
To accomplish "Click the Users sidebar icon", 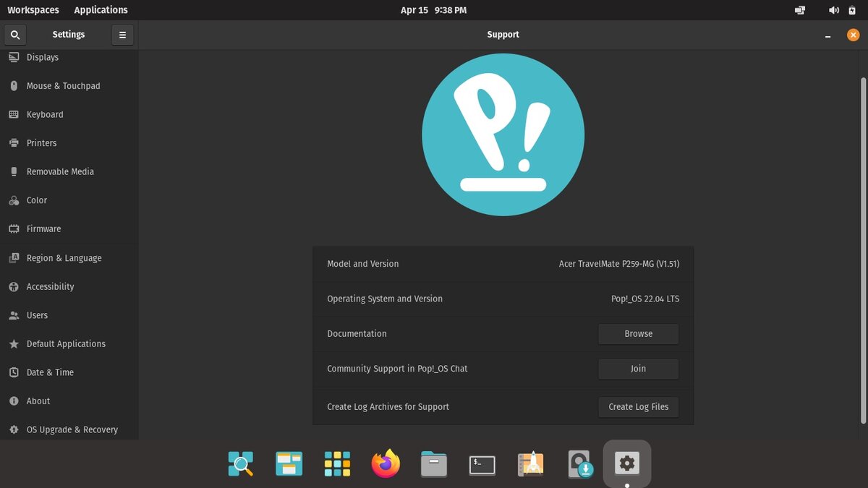I will [x=13, y=315].
